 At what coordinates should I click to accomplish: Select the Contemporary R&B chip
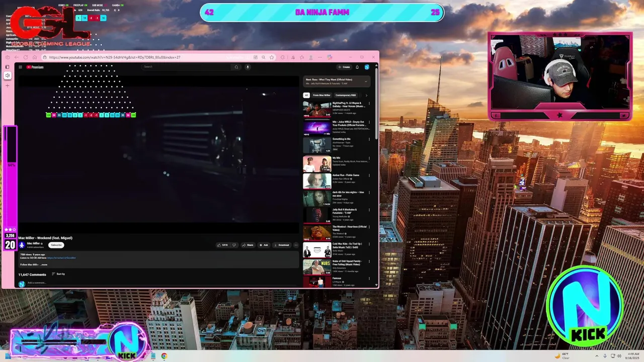click(x=346, y=95)
